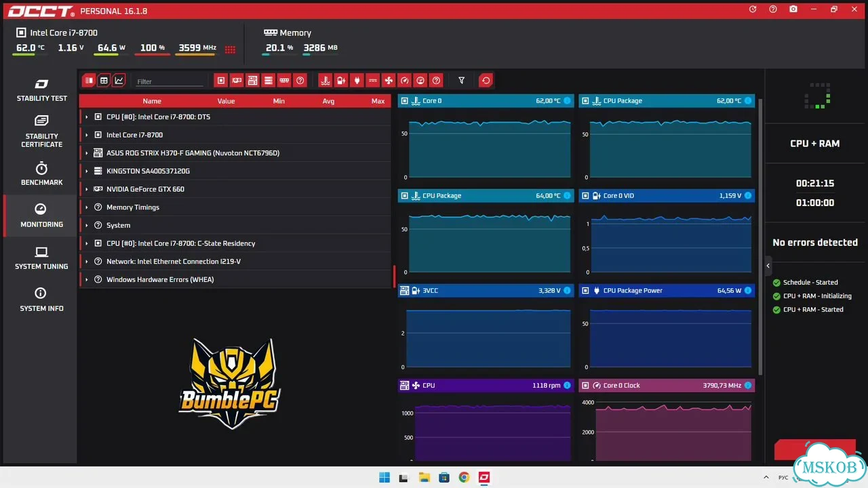The image size is (868, 488).
Task: Take a screenshot with the camera icon
Action: pyautogui.click(x=793, y=9)
